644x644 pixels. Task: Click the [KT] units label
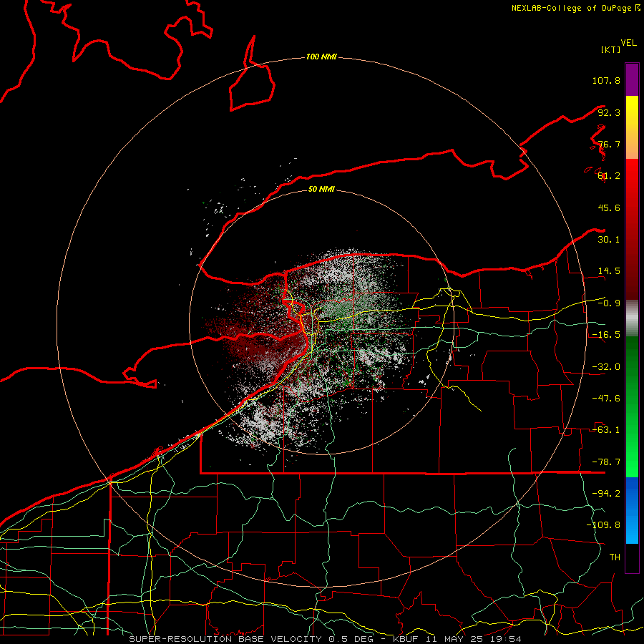point(610,49)
